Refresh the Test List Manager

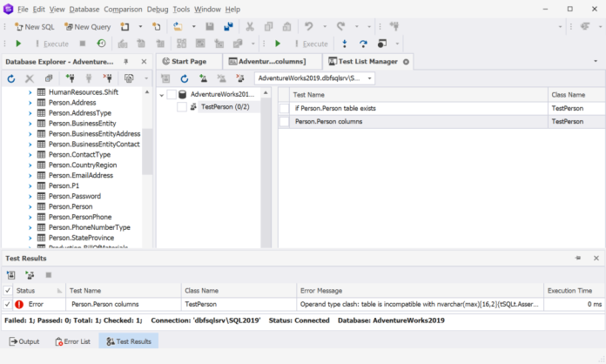[185, 78]
